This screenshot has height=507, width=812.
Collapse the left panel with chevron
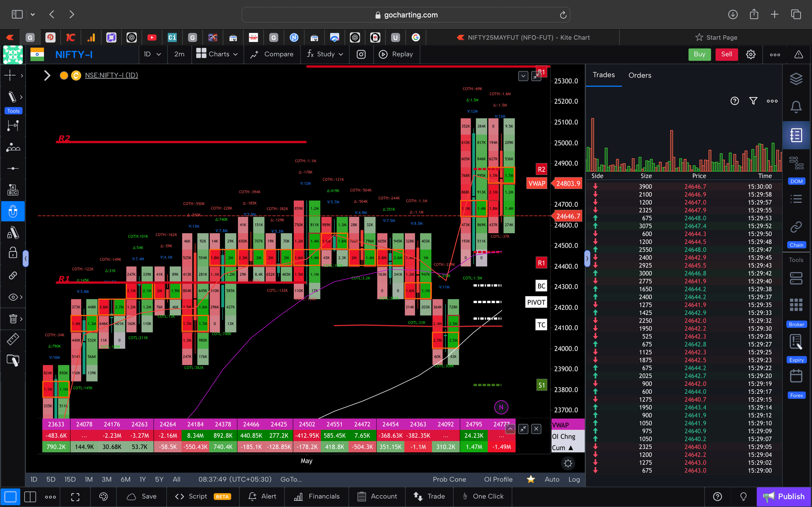[x=26, y=258]
